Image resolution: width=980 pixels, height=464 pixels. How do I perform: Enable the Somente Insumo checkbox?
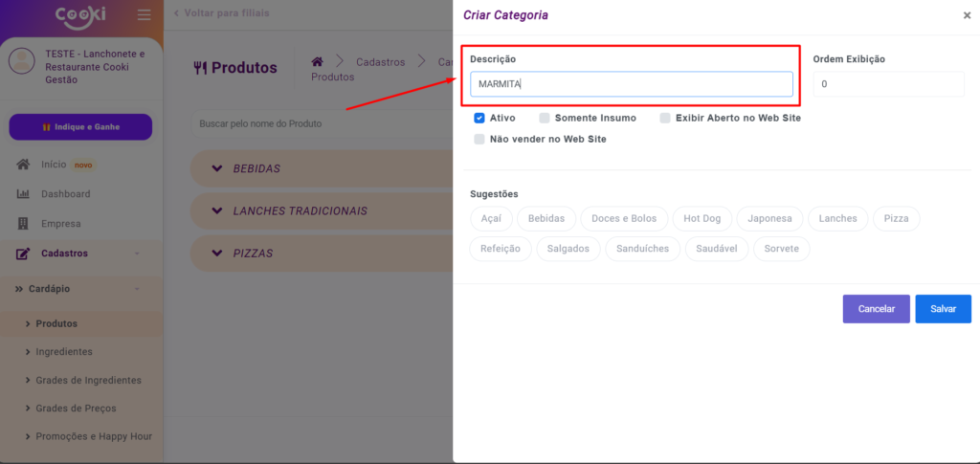click(545, 118)
